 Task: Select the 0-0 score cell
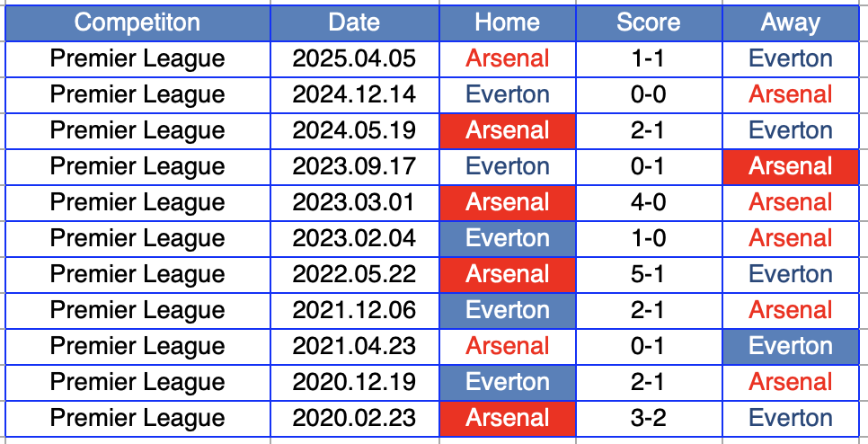point(648,94)
